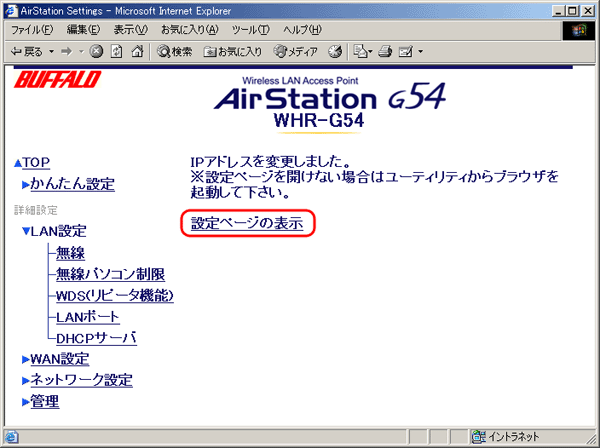The width and height of the screenshot is (600, 448).
Task: Click the Stop loading icon
Action: tap(96, 51)
